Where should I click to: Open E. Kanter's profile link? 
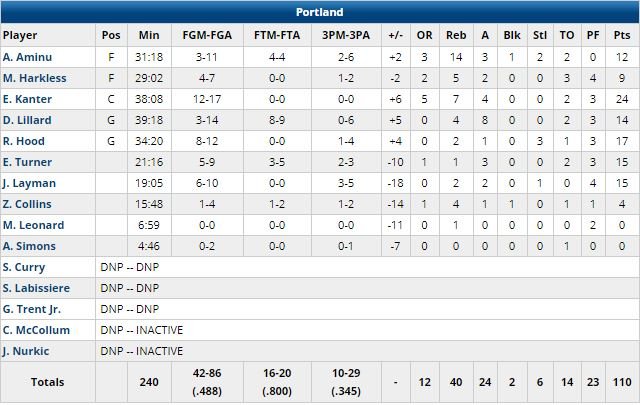27,98
